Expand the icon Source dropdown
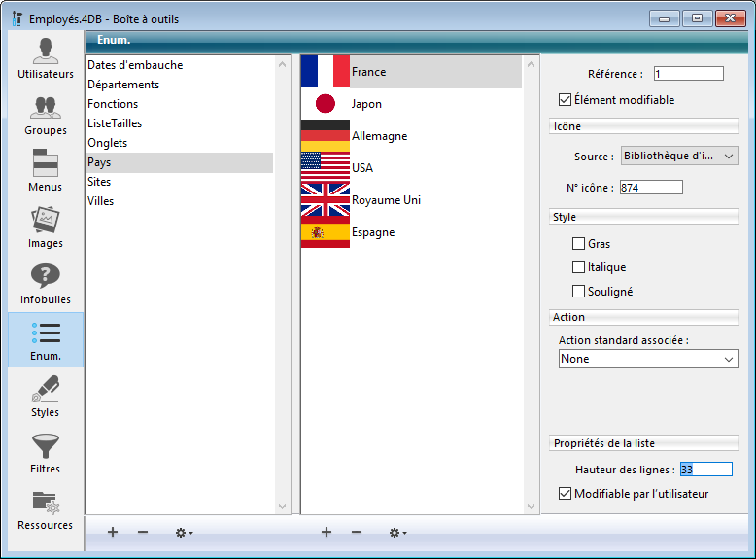 pos(679,156)
